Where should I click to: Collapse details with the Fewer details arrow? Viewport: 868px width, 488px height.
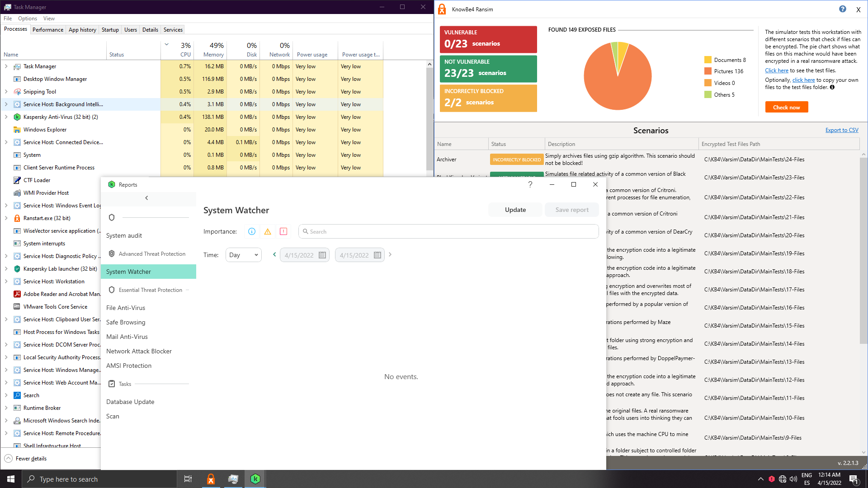click(9, 459)
